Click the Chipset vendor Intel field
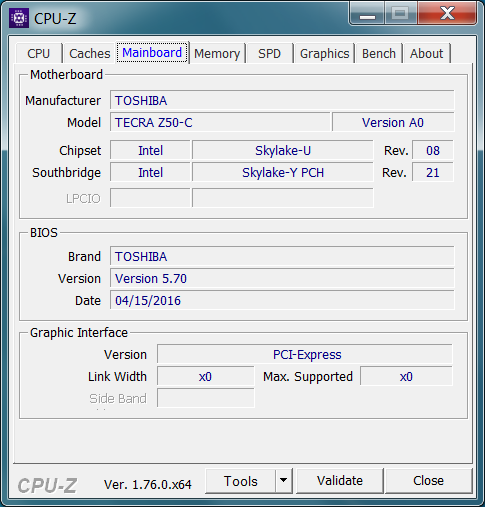Image resolution: width=485 pixels, height=507 pixels. pyautogui.click(x=150, y=150)
